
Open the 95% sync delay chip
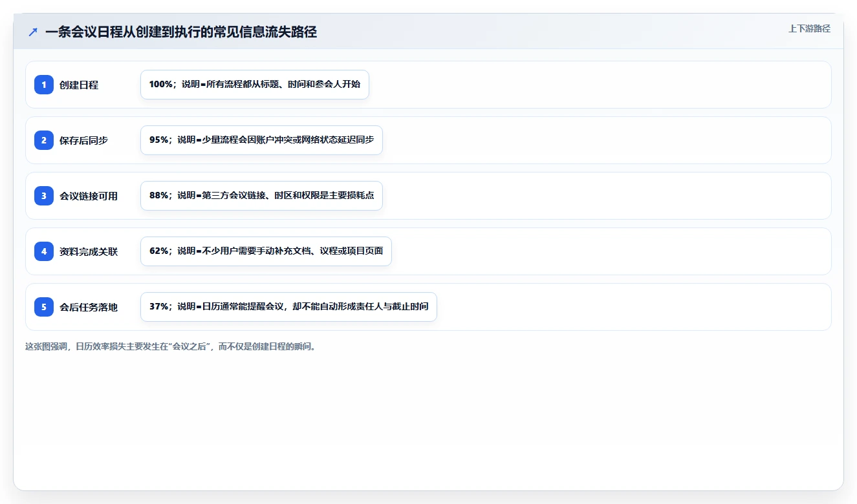(261, 140)
